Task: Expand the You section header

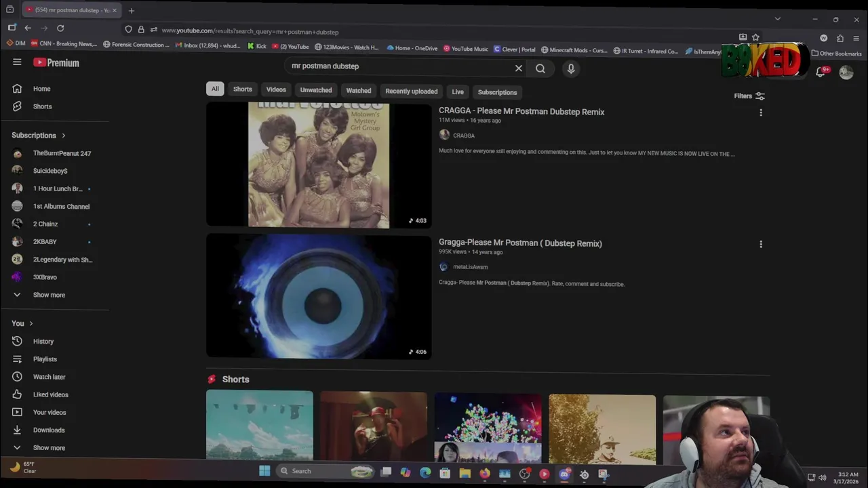Action: pos(22,323)
